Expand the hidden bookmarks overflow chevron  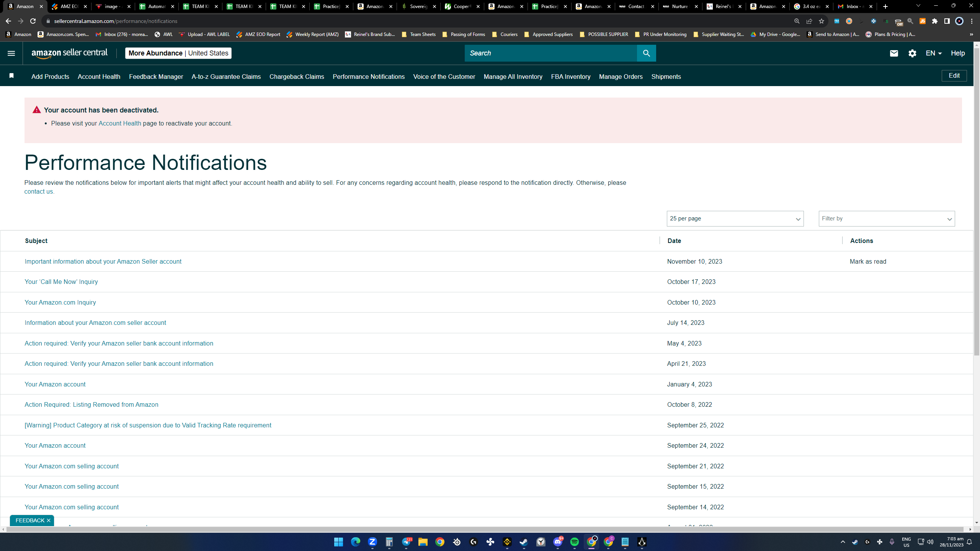(971, 34)
